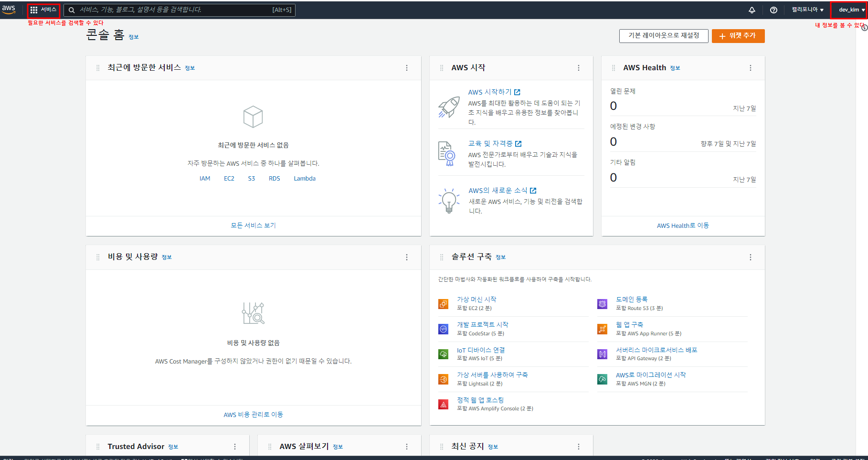Click Route 53 icon beside 도메인 등록

[x=603, y=304]
